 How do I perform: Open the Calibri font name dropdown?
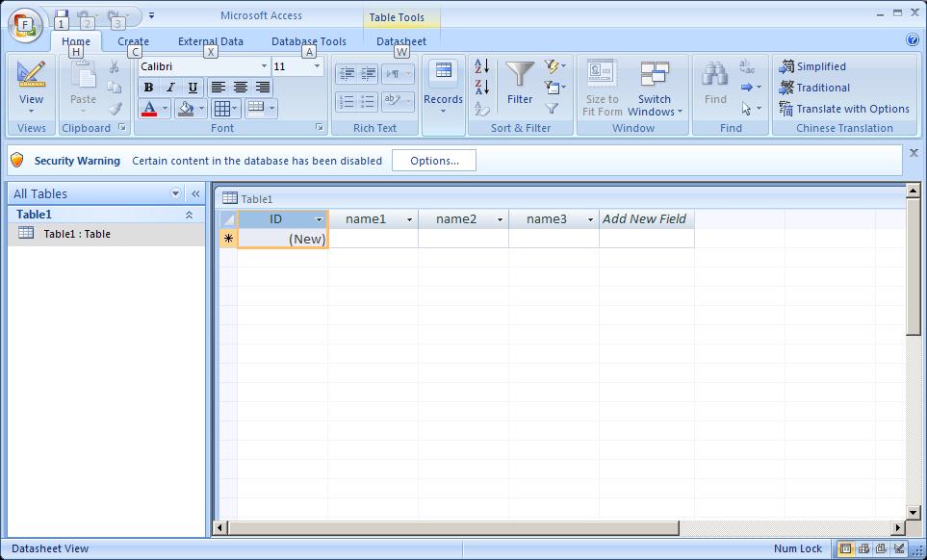(x=264, y=66)
